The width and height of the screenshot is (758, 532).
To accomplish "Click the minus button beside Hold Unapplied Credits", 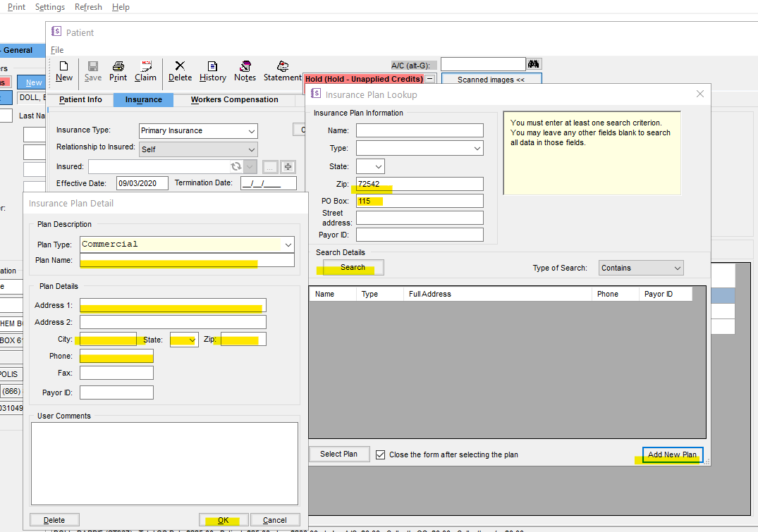I will [430, 78].
